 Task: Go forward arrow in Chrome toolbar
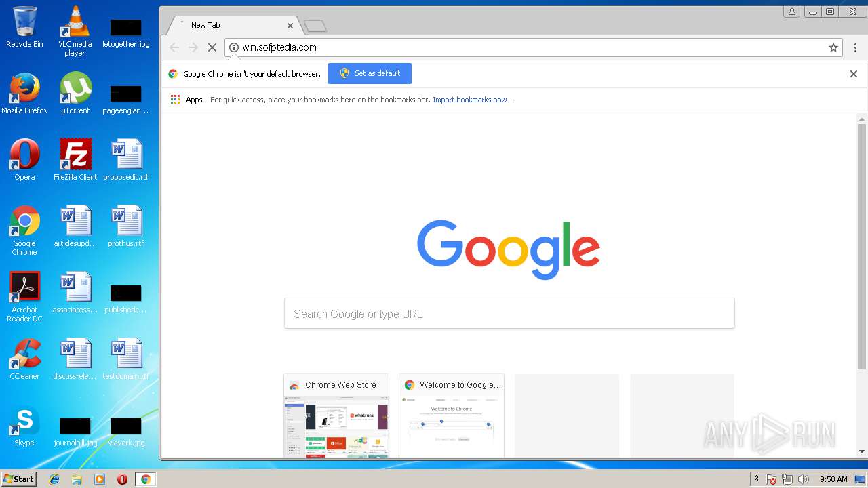click(x=193, y=47)
